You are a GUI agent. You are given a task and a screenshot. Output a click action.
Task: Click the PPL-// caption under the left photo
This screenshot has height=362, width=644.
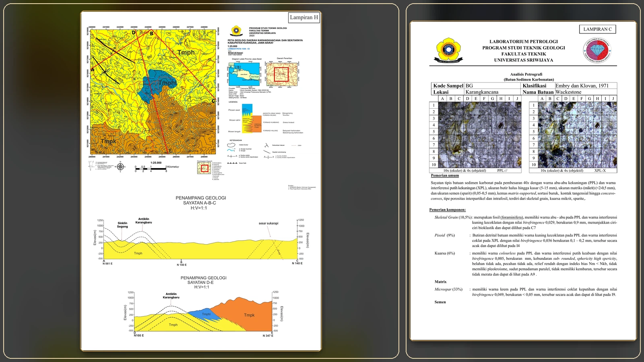[x=502, y=171]
